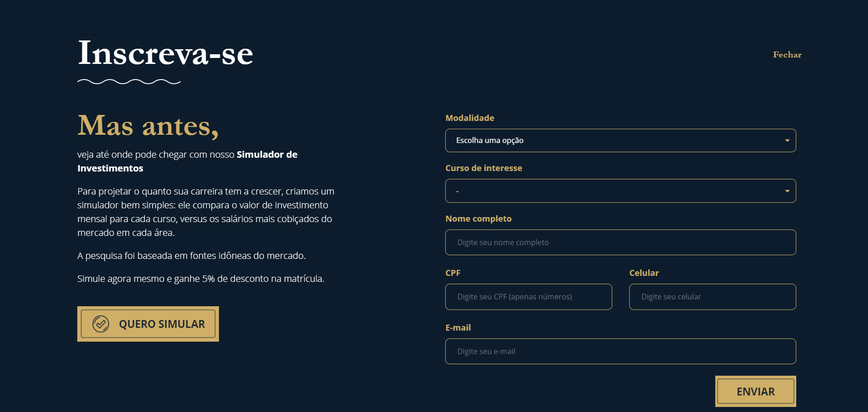Click the circled checkmark icon in Quero Simular
The image size is (868, 412).
(x=101, y=324)
